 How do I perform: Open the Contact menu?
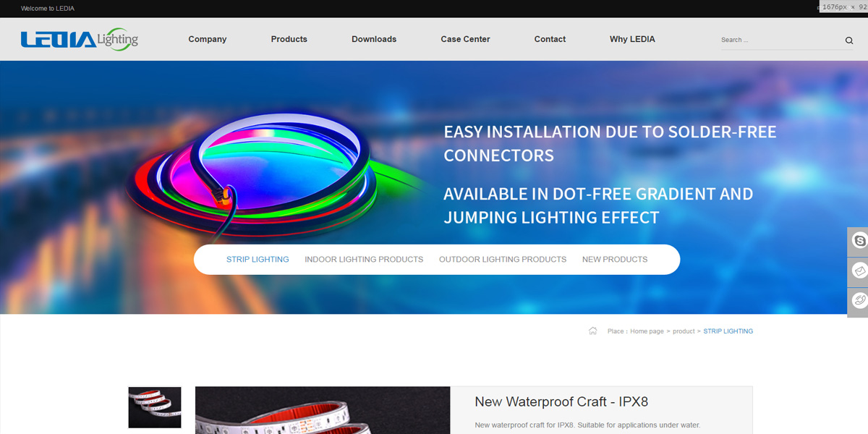click(x=550, y=39)
